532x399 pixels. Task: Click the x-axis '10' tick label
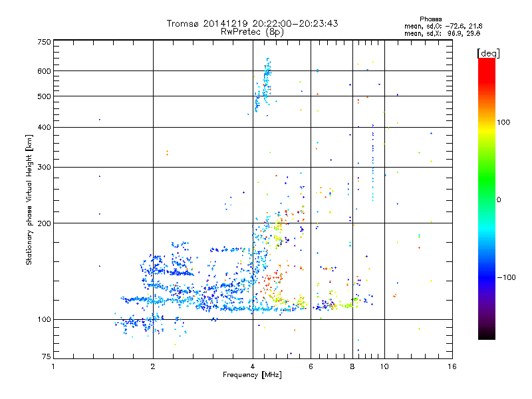click(x=384, y=366)
